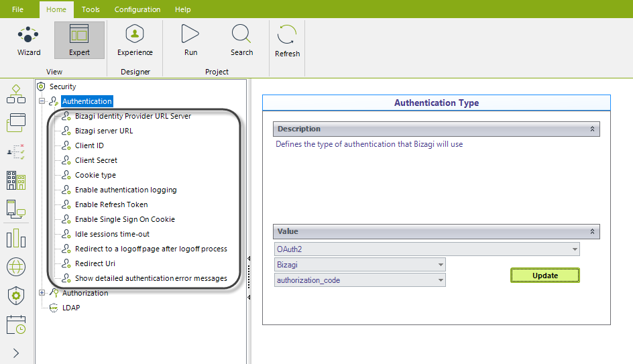633x364 pixels.
Task: Switch to the Tools tab
Action: click(91, 9)
